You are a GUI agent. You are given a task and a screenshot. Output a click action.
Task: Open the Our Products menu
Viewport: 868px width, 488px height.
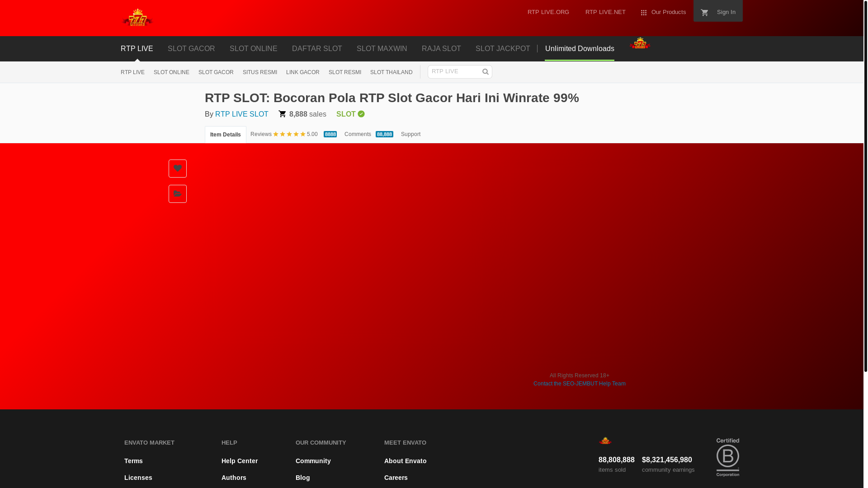click(x=663, y=12)
